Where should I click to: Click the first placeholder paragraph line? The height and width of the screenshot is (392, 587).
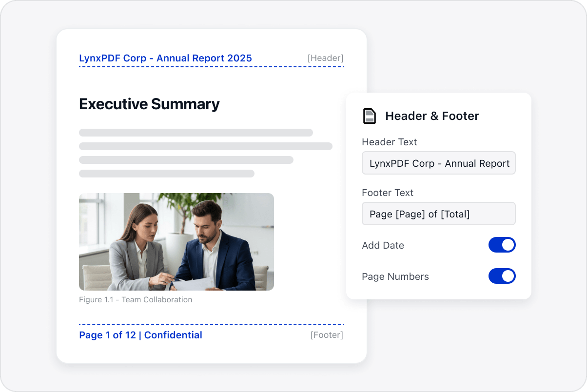click(x=196, y=133)
